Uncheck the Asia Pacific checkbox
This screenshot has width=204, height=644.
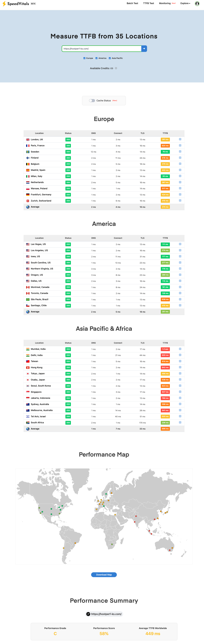110,58
